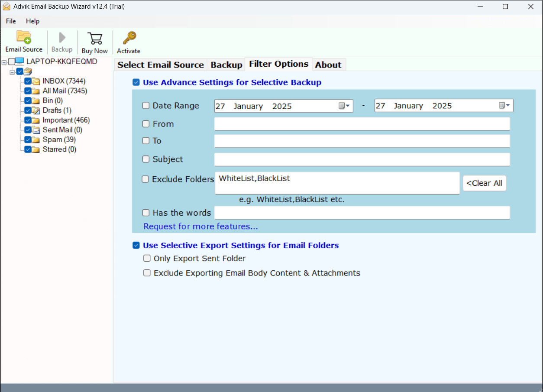Switch to Select Email Source tab
Screen dimensions: 543x392
[161, 65]
